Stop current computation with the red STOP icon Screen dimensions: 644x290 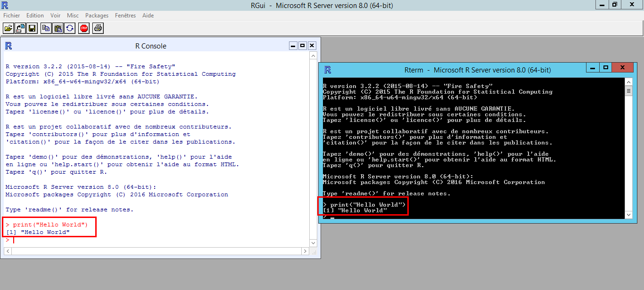pos(84,28)
